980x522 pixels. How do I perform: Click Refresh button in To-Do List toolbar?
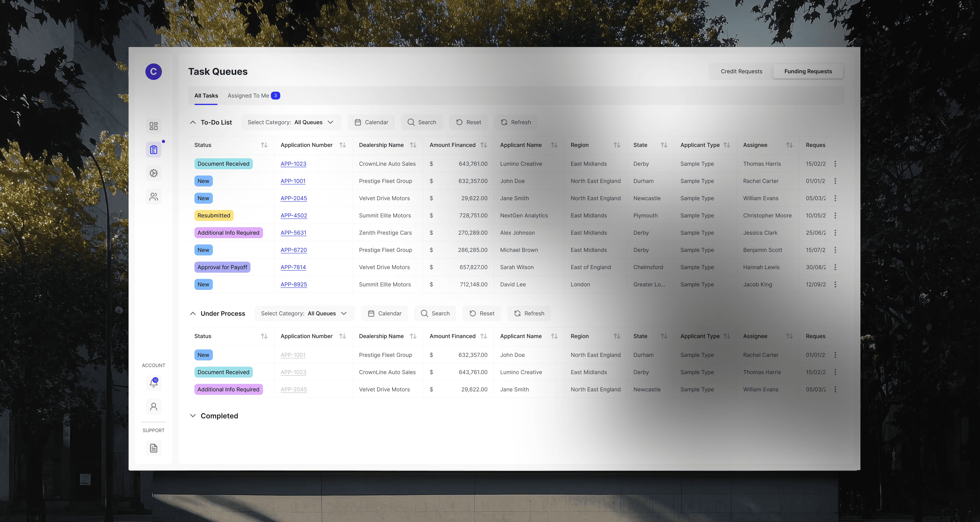[x=515, y=122]
